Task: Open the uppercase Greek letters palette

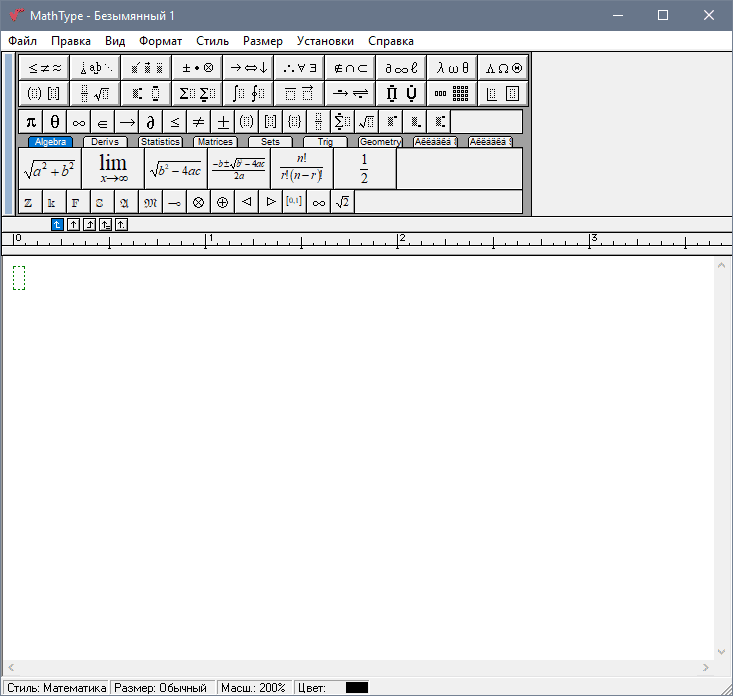Action: pos(503,68)
